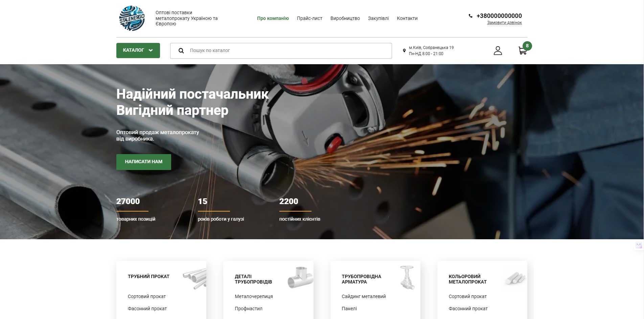Call the number +380000000000
Image resolution: width=644 pixels, height=319 pixels.
[x=499, y=16]
